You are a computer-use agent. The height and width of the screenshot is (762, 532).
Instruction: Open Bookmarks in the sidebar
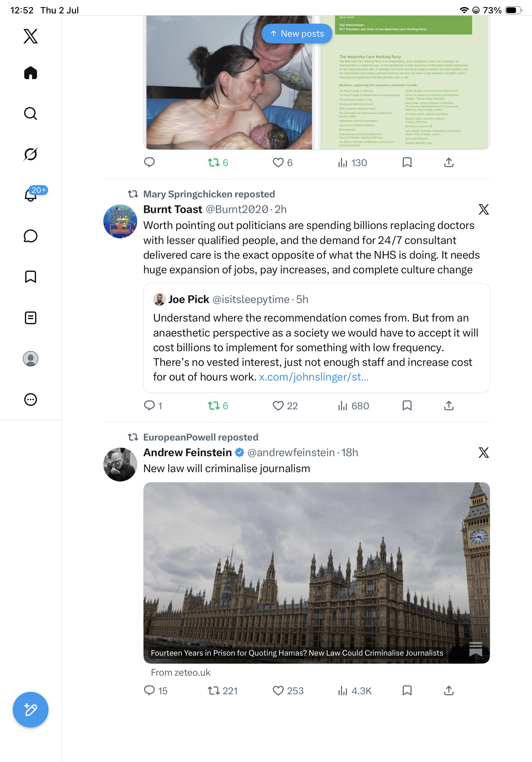(x=31, y=277)
